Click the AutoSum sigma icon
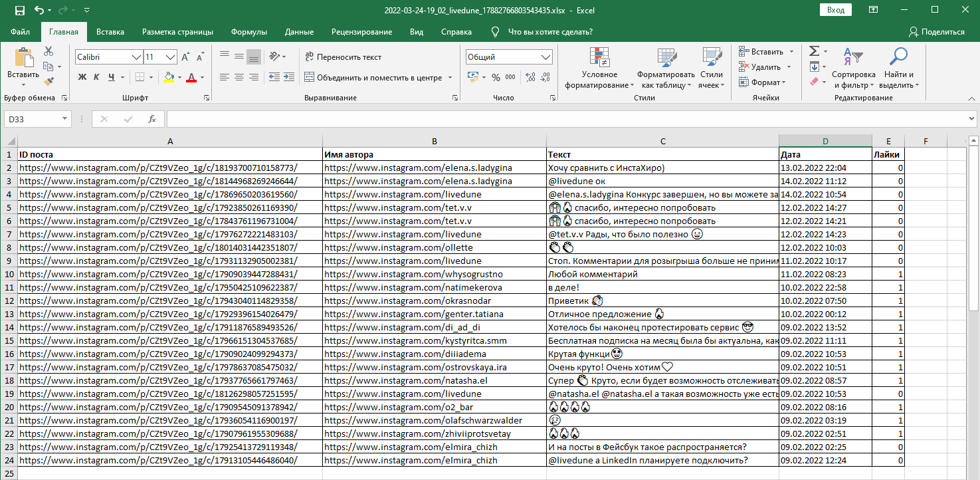This screenshot has width=980, height=480. click(x=814, y=51)
